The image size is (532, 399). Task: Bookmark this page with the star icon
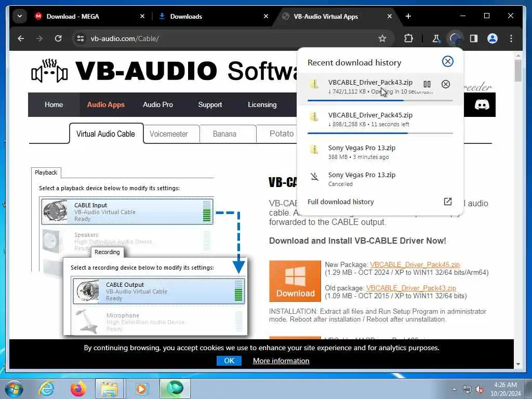[382, 38]
